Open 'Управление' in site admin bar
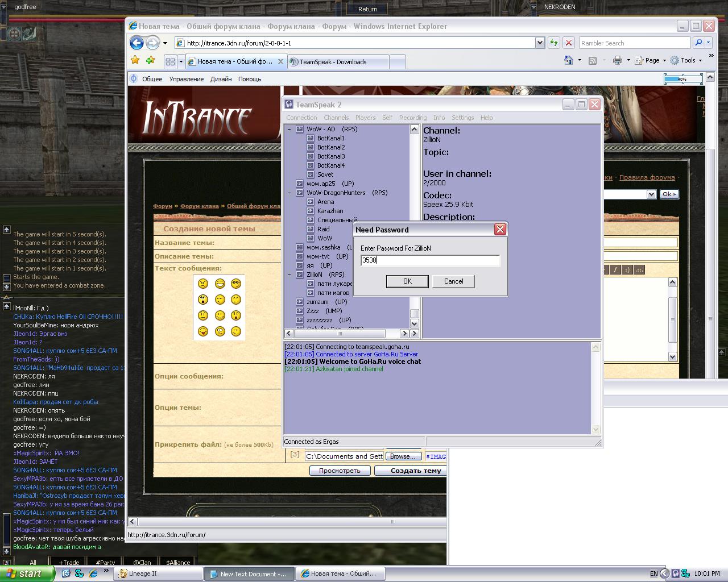This screenshot has width=728, height=582. (x=186, y=79)
